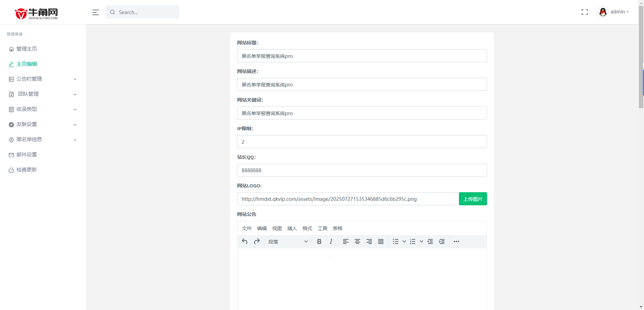Click into the Search box

pyautogui.click(x=142, y=12)
